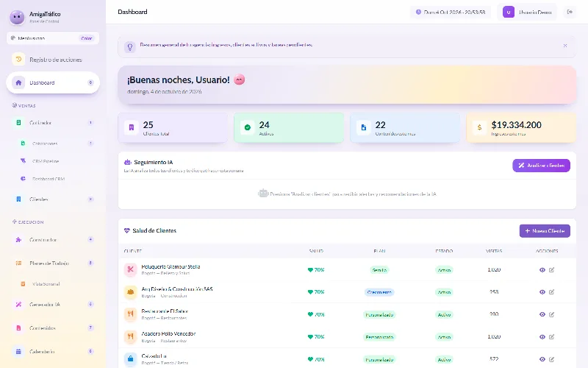Edit Peluquería Glamour client with pencil icon
This screenshot has width=588, height=368.
point(552,269)
